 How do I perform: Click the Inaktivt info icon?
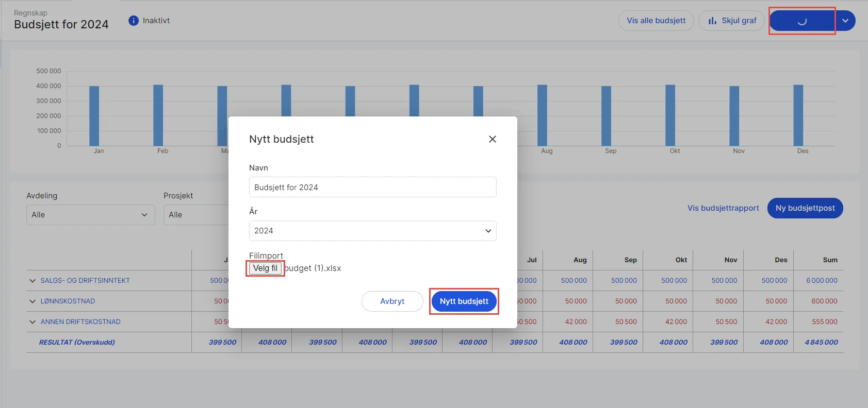(x=134, y=21)
